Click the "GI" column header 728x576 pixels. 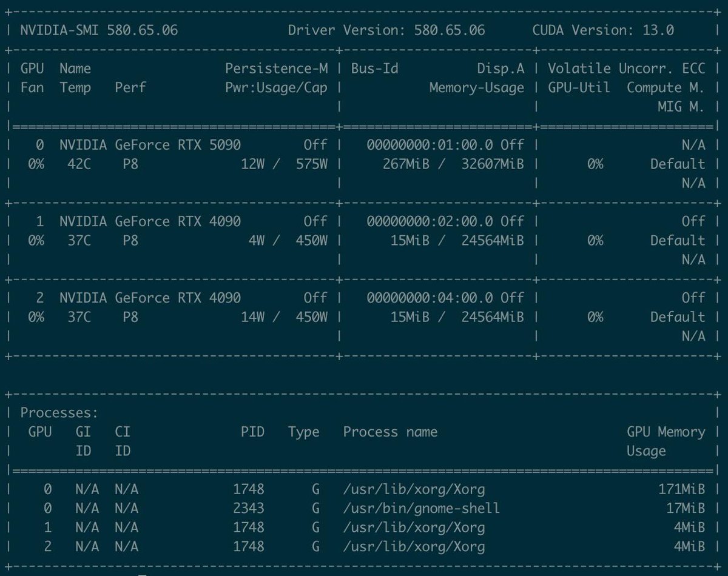(x=83, y=432)
